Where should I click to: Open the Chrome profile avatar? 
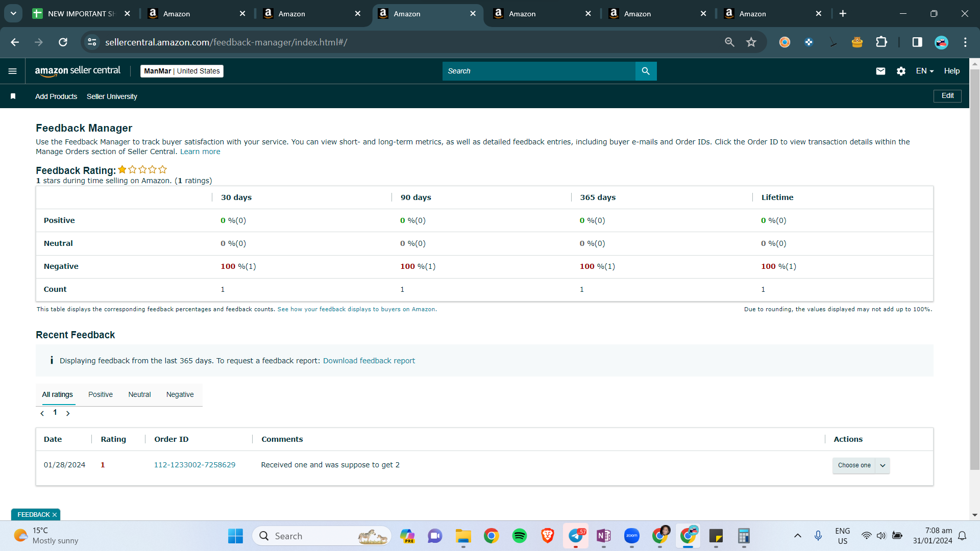point(941,42)
